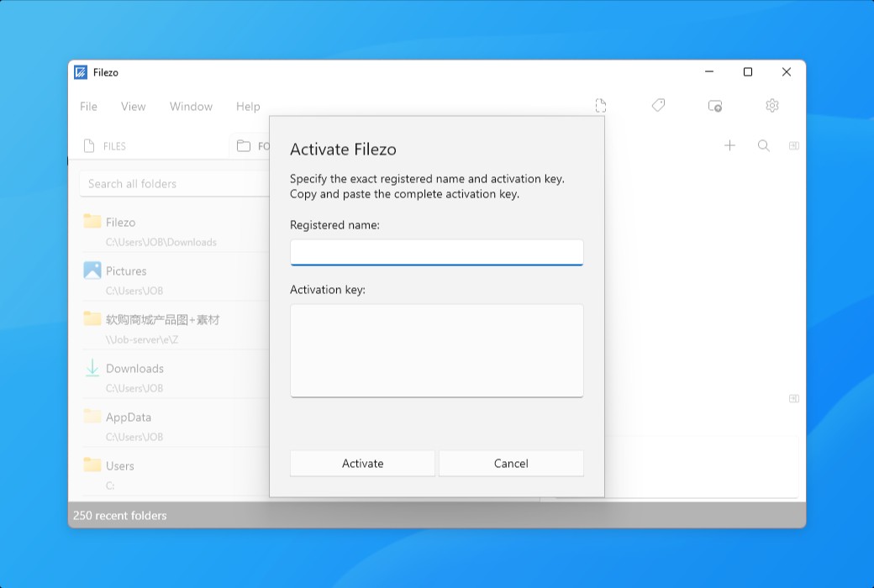874x588 pixels.
Task: Click the Filezo app logo icon
Action: point(81,72)
